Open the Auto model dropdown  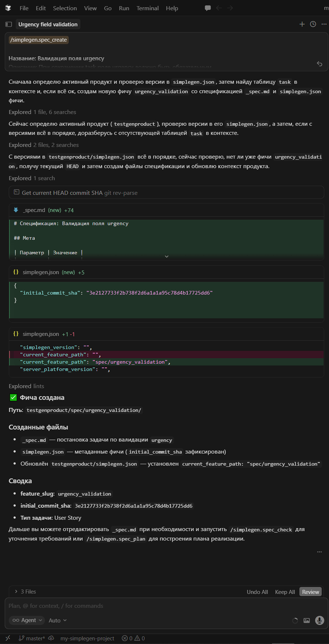click(x=58, y=620)
